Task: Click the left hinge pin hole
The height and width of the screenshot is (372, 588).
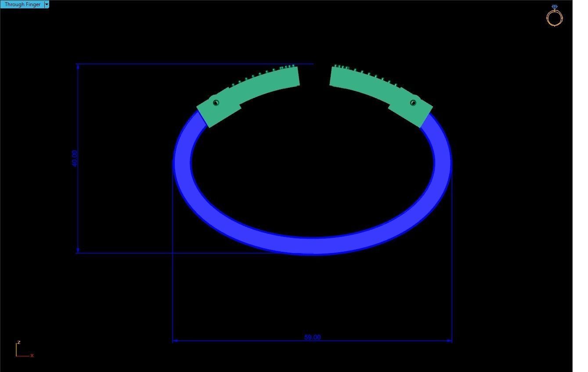Action: (x=216, y=103)
